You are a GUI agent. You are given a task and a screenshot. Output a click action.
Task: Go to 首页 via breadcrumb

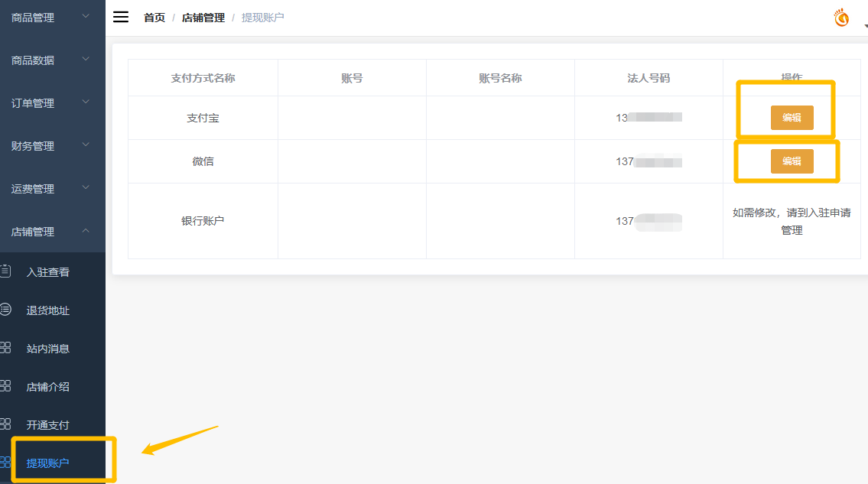[154, 18]
